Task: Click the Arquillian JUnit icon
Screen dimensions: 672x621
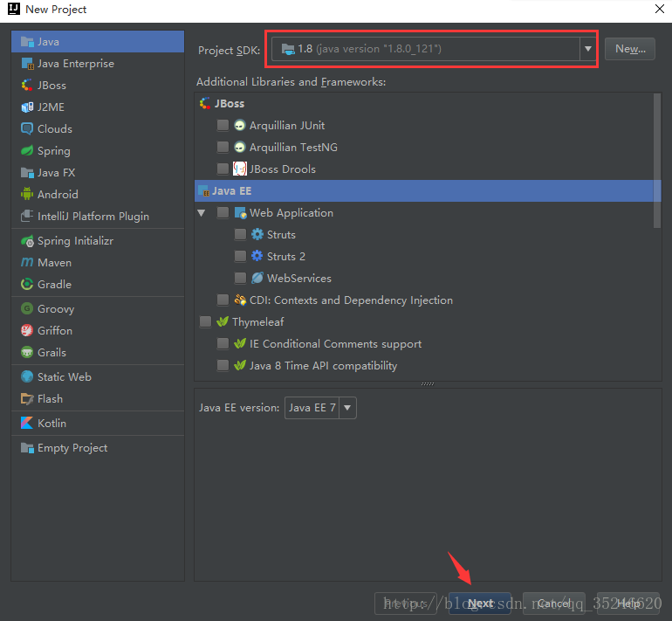Action: click(x=240, y=125)
